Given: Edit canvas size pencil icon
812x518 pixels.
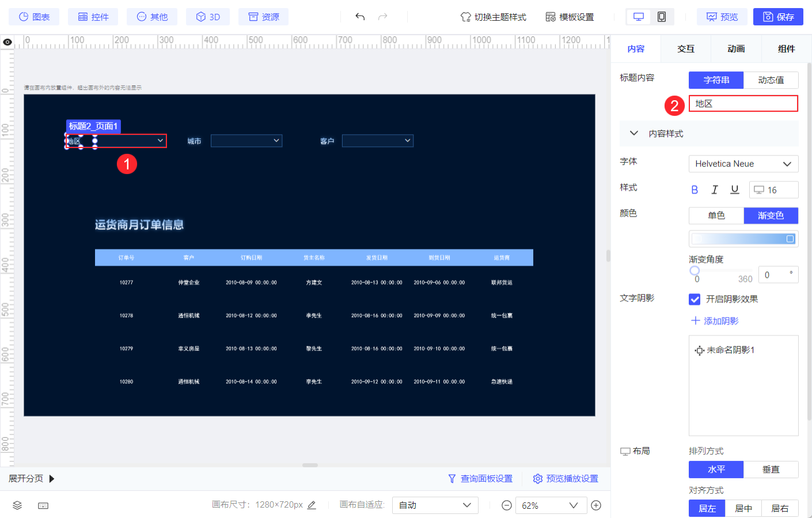Looking at the screenshot, I should [312, 505].
